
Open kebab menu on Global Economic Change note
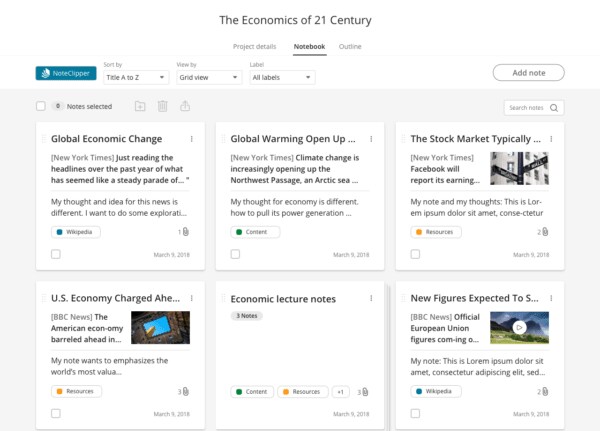(x=191, y=139)
